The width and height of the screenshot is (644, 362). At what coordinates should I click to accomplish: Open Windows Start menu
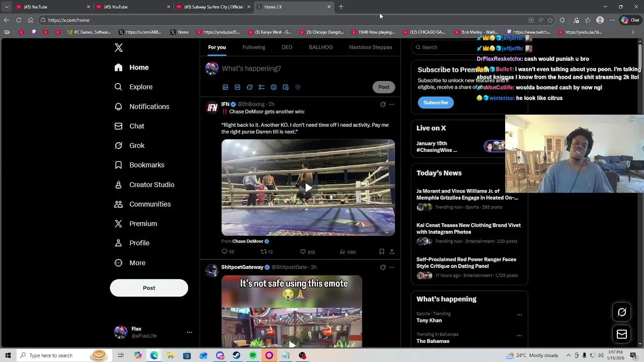(x=8, y=355)
